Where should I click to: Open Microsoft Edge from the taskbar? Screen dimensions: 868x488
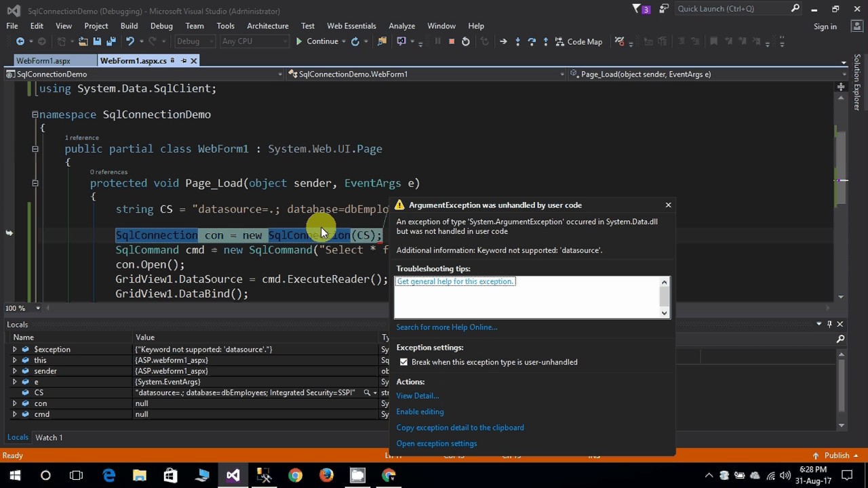click(x=108, y=475)
